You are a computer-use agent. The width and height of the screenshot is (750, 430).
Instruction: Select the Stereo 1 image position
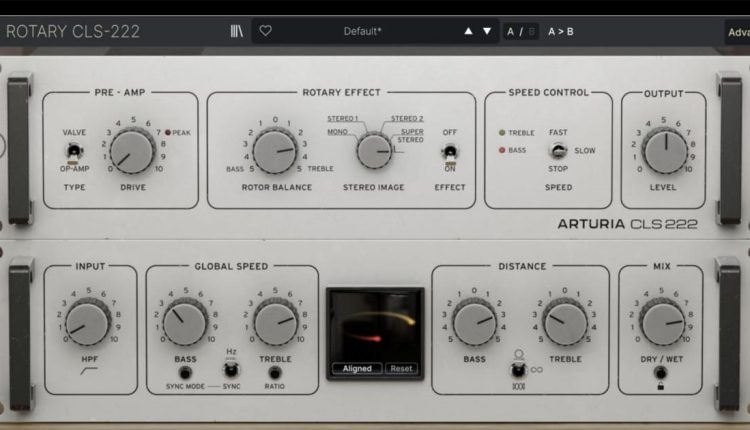342,119
